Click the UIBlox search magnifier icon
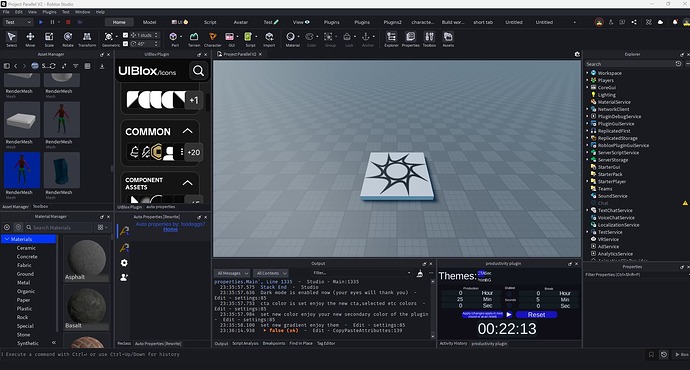The image size is (690, 370). (x=198, y=70)
